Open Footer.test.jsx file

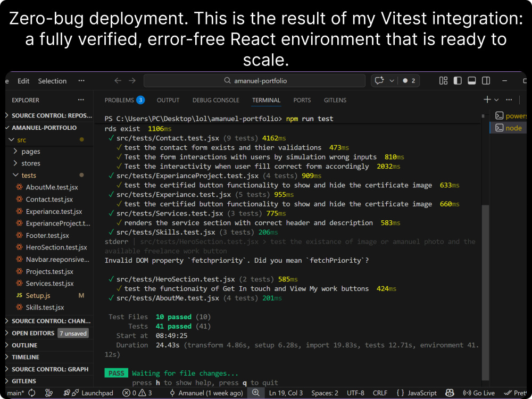click(x=49, y=235)
